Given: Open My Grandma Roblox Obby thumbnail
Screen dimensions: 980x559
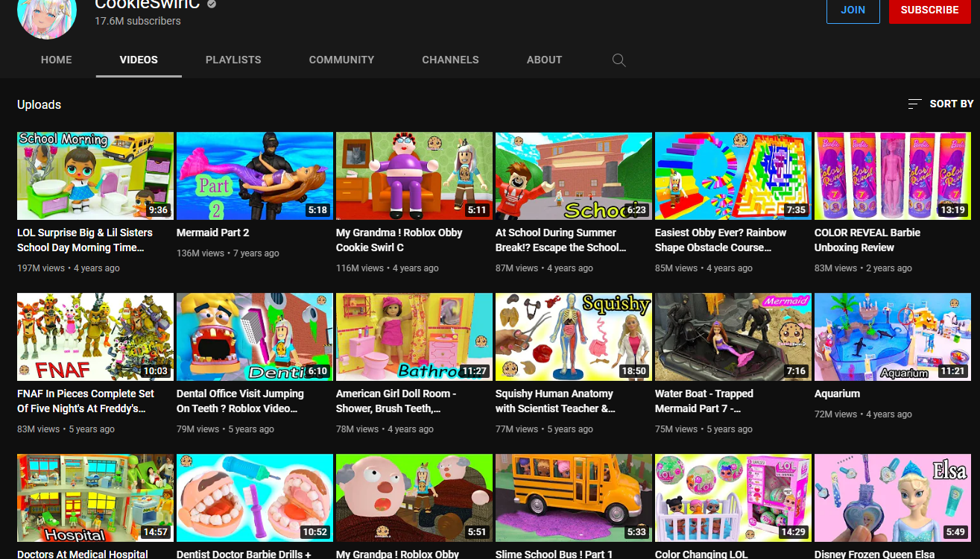Looking at the screenshot, I should click(414, 176).
